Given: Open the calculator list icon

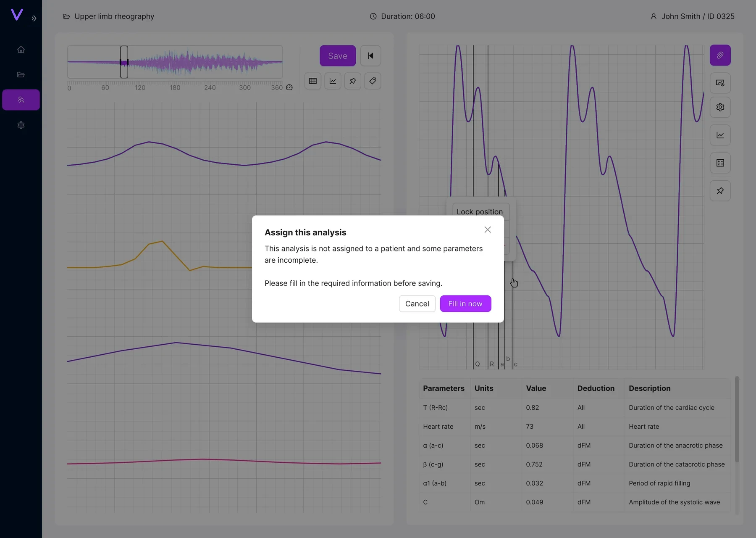Looking at the screenshot, I should pyautogui.click(x=720, y=163).
